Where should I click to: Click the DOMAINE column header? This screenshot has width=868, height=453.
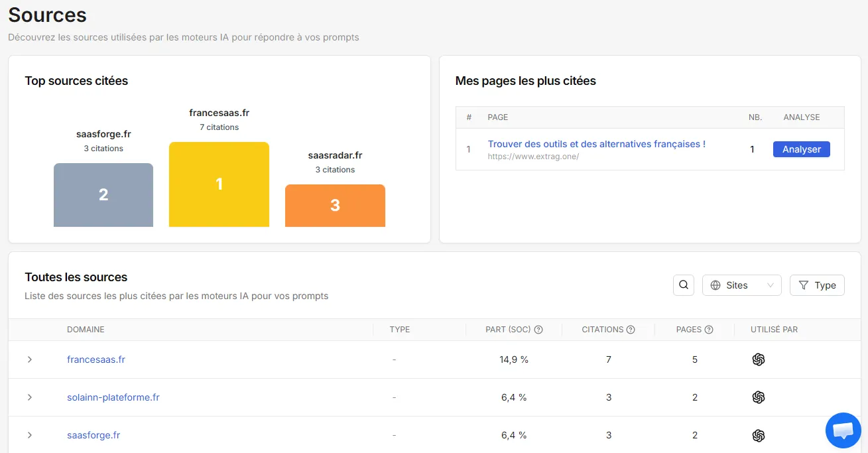tap(86, 330)
